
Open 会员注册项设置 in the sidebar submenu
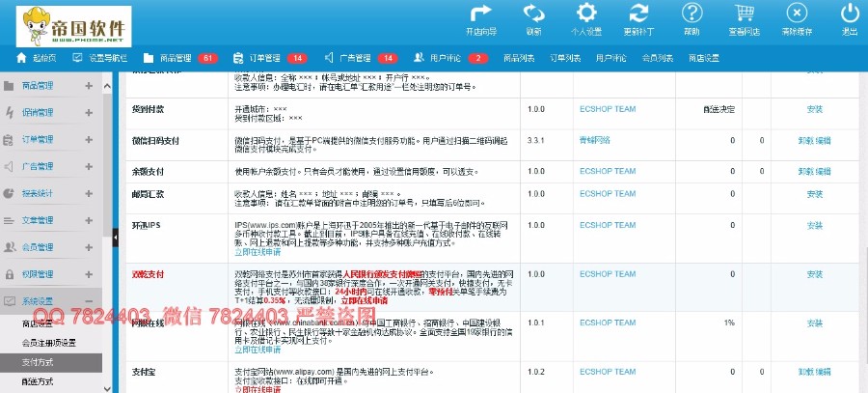coord(49,343)
